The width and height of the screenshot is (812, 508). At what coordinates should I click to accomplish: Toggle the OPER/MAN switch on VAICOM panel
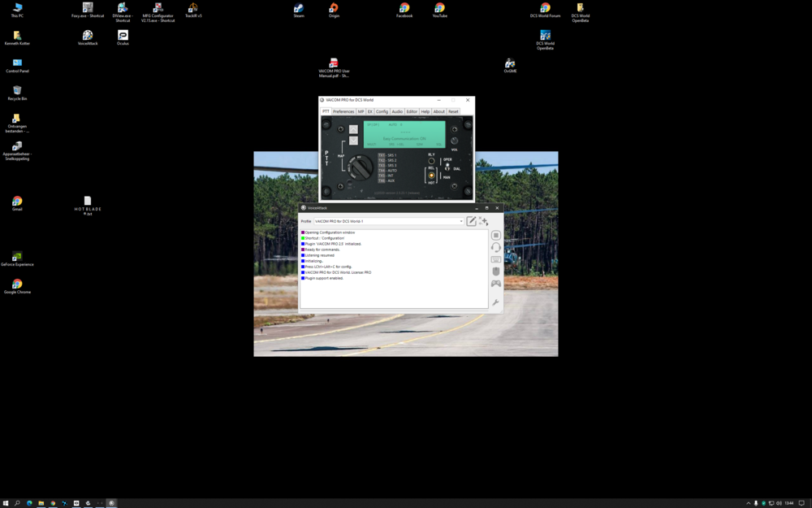coord(447,167)
